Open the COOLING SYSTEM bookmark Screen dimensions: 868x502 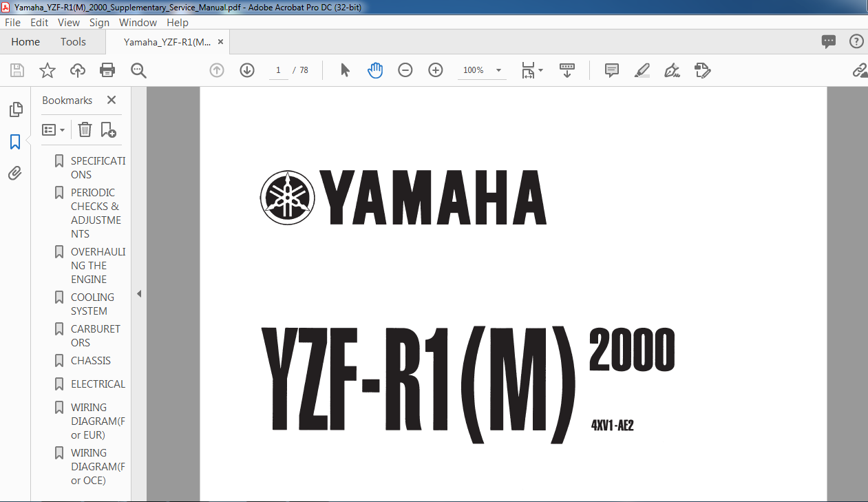point(92,304)
